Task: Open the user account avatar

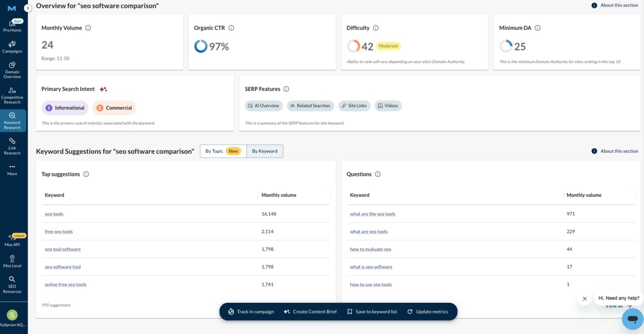Action: (x=12, y=315)
